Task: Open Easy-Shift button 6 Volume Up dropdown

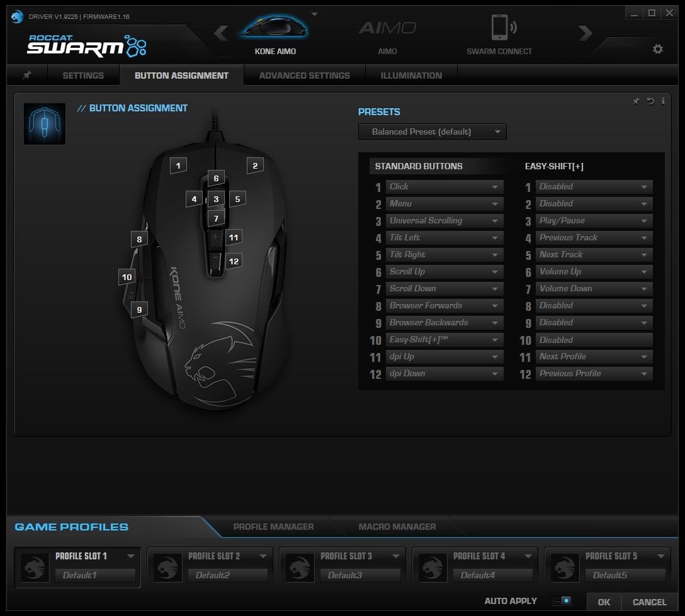Action: click(x=594, y=272)
